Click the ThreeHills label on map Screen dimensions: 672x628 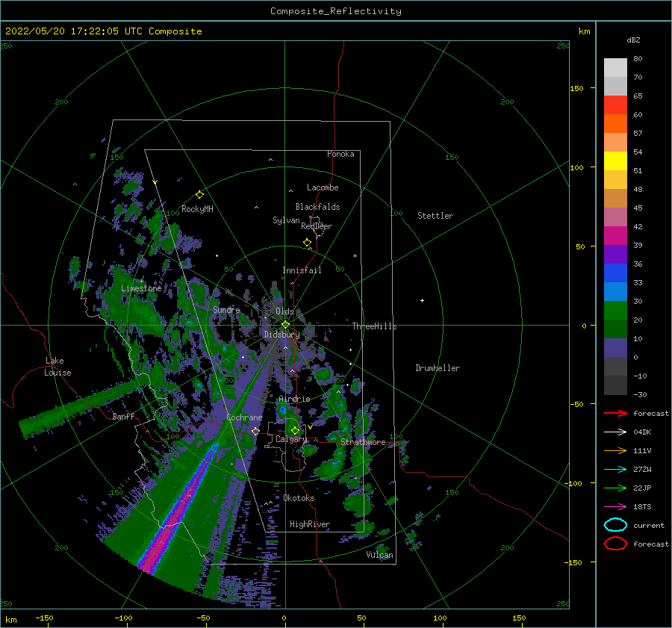375,326
